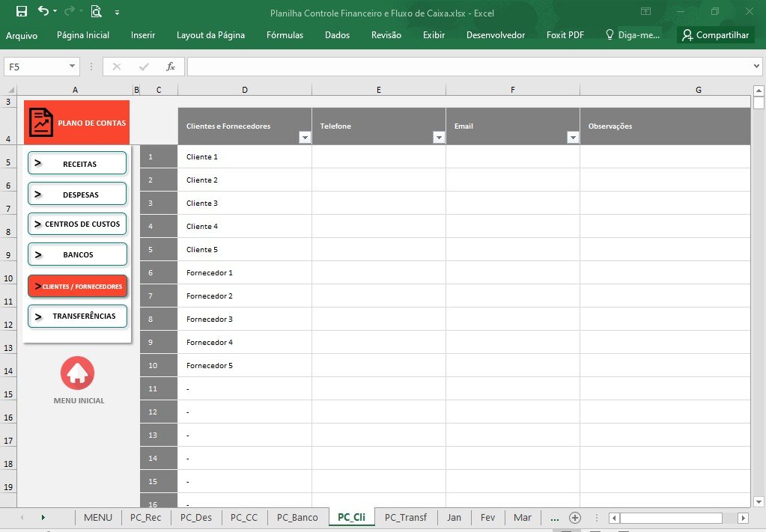Viewport: 766px width, 532px height.
Task: Click the Plano de Contas document icon
Action: pos(41,122)
